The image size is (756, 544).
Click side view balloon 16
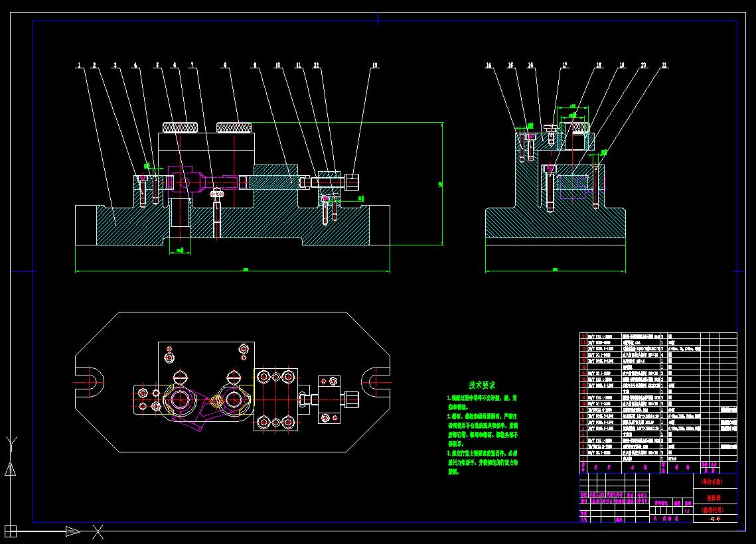pos(530,65)
